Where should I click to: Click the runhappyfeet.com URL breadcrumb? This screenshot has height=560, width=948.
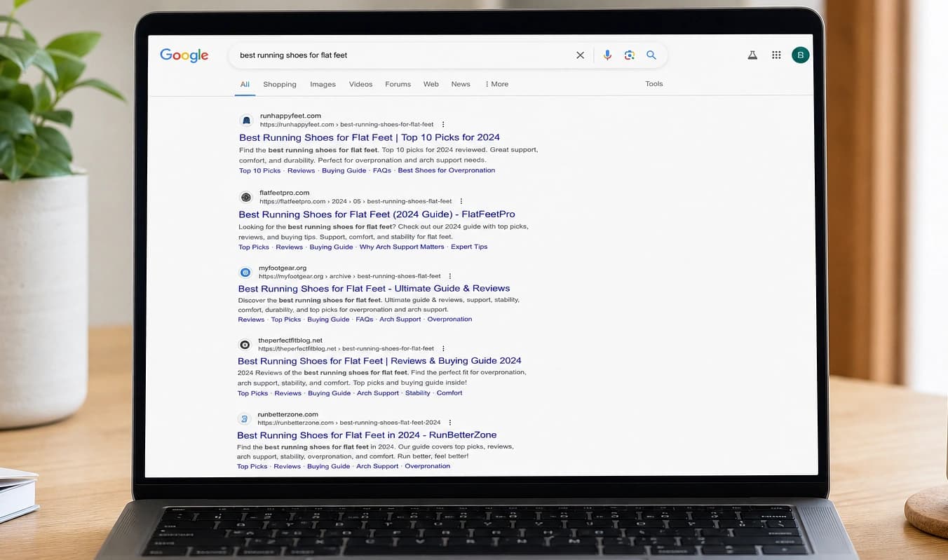pyautogui.click(x=346, y=125)
